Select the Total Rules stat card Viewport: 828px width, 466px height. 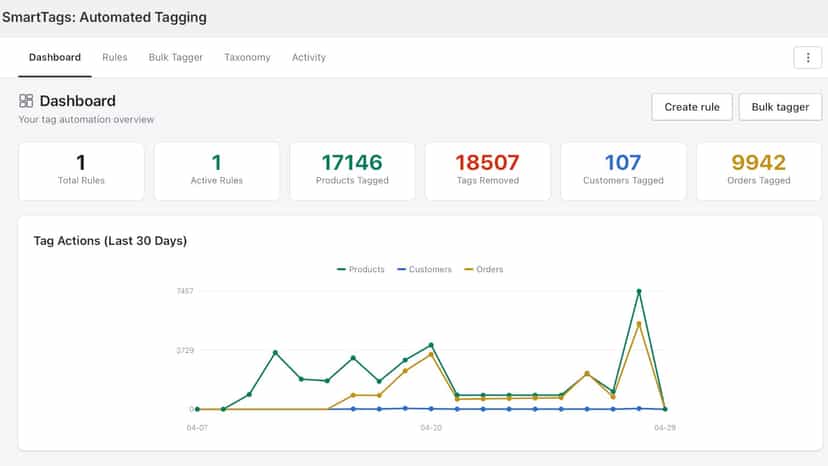tap(81, 171)
